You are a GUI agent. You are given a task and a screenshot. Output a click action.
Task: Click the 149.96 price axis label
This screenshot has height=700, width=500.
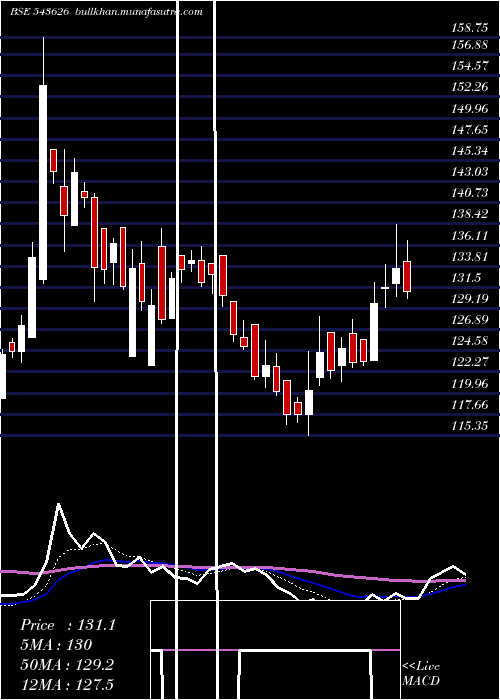tap(469, 108)
